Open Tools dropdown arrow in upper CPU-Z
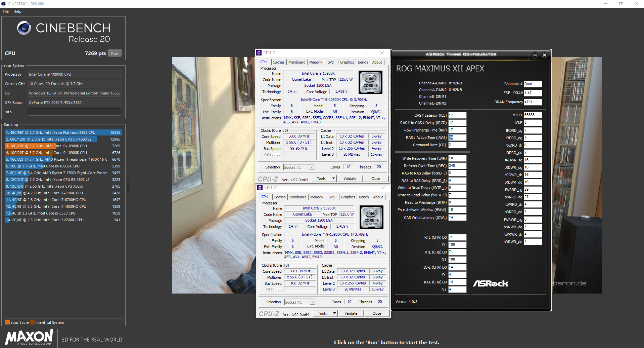Image resolution: width=644 pixels, height=348 pixels. 334,179
